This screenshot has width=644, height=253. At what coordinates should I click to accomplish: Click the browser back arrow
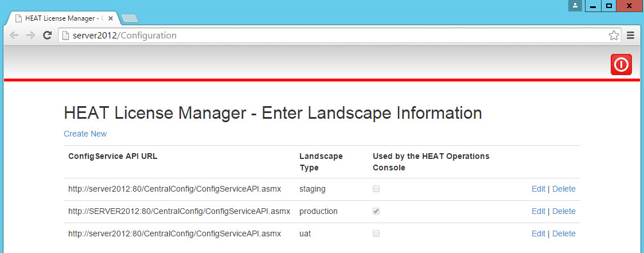coord(14,36)
